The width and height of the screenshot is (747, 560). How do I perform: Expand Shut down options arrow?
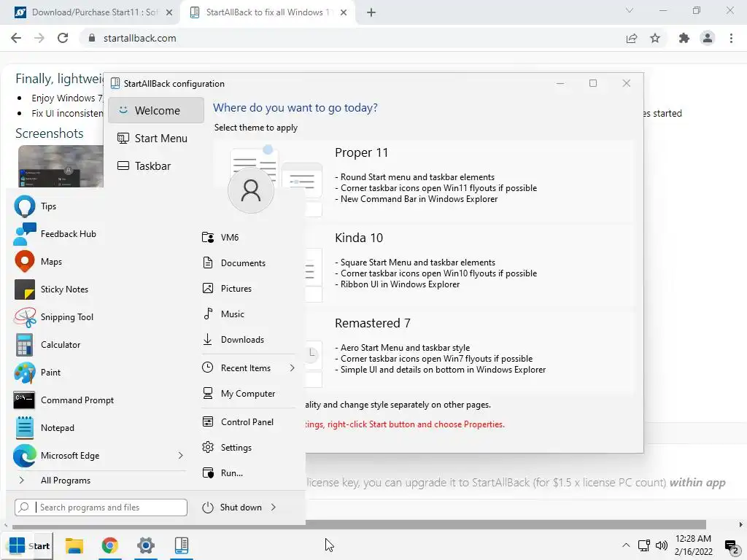pos(274,507)
